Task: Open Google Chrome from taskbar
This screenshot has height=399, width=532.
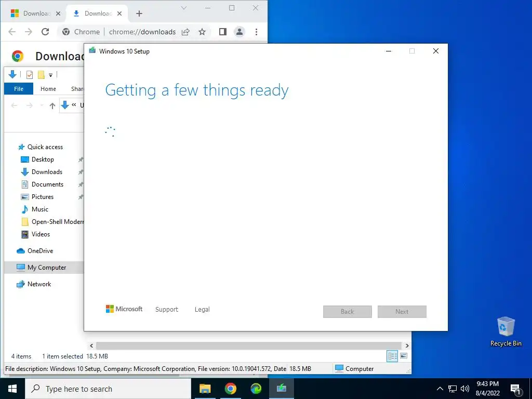Action: 230,389
